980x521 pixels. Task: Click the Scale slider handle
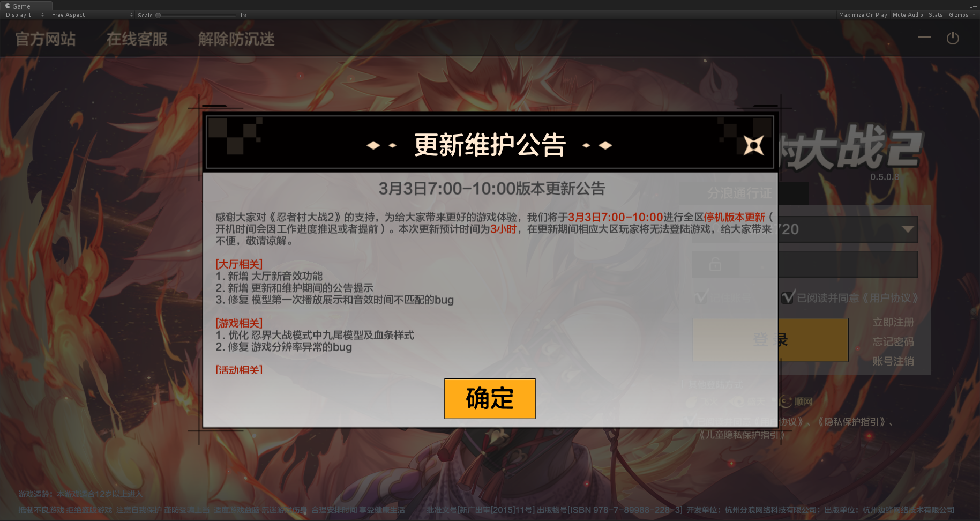158,15
